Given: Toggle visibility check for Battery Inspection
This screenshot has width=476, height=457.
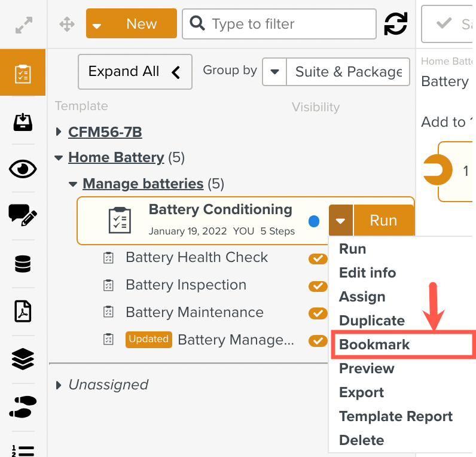Looking at the screenshot, I should pos(318,286).
